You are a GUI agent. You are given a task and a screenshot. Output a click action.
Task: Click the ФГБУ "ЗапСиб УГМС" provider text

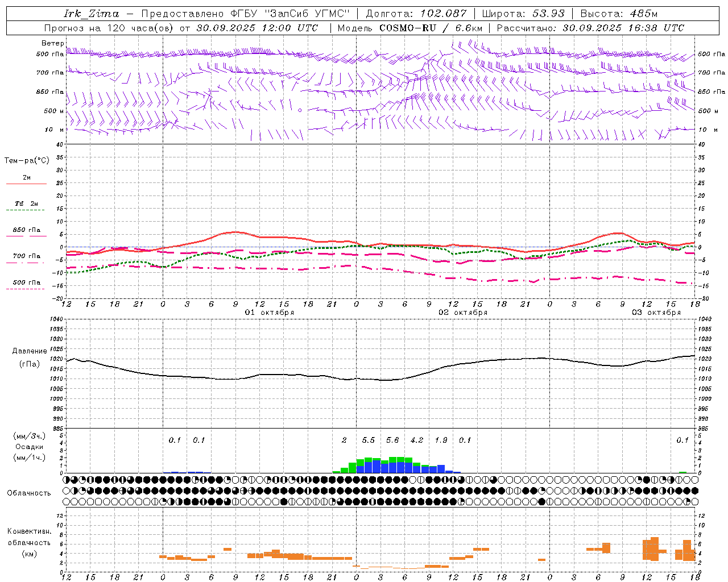pyautogui.click(x=291, y=14)
